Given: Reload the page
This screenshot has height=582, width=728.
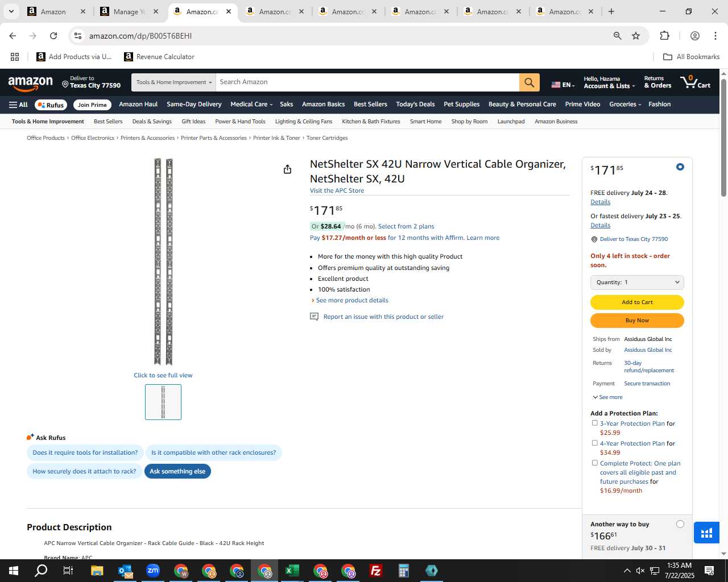Looking at the screenshot, I should 53,36.
